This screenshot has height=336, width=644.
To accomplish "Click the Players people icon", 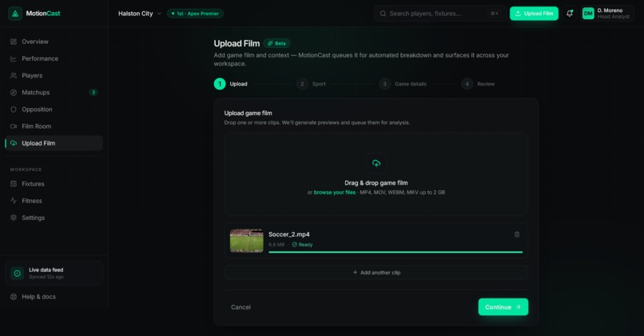I will (x=14, y=75).
